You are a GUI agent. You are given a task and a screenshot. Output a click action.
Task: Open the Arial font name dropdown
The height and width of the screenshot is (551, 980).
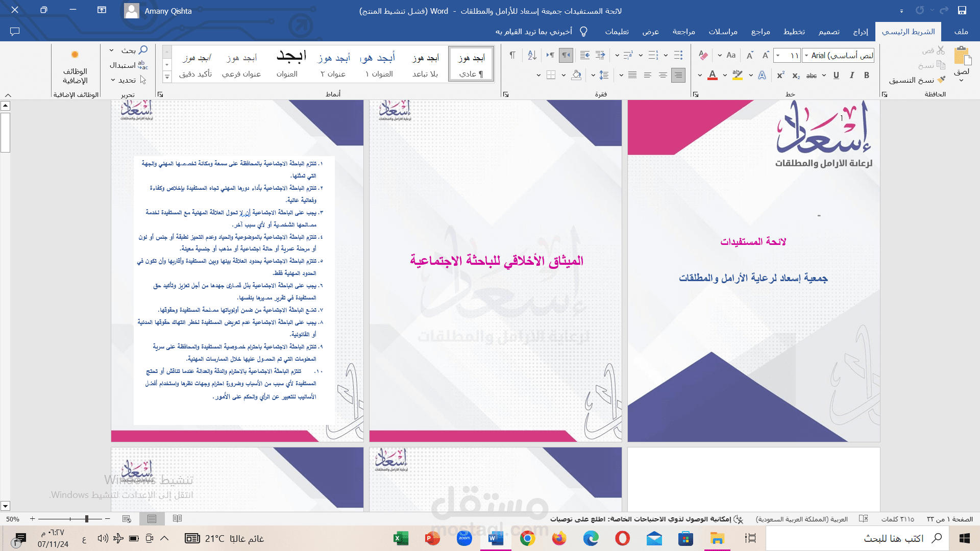click(x=806, y=55)
